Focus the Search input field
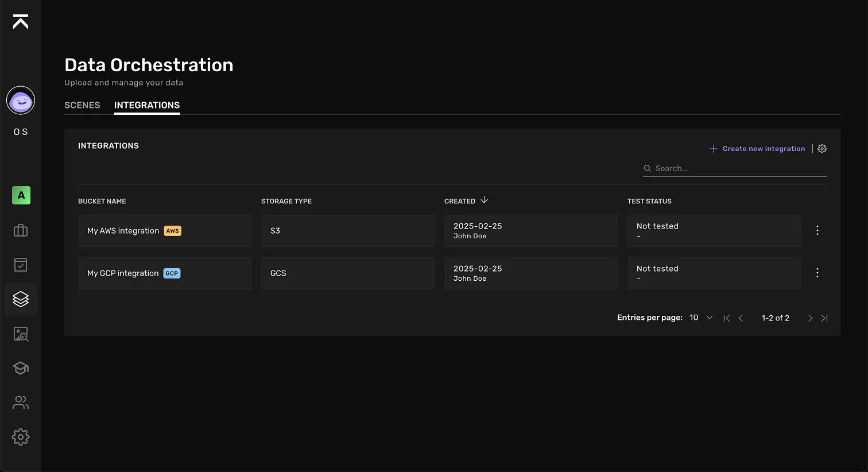Viewport: 868px width, 472px height. pos(735,168)
